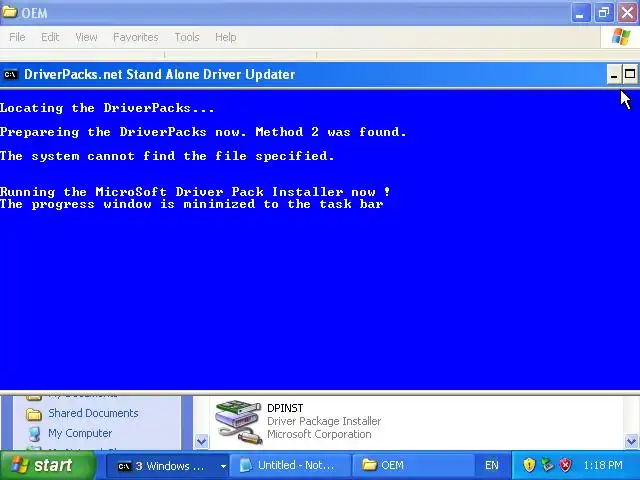Open the Favorites menu in OEM window
Image resolution: width=640 pixels, height=480 pixels.
[136, 37]
